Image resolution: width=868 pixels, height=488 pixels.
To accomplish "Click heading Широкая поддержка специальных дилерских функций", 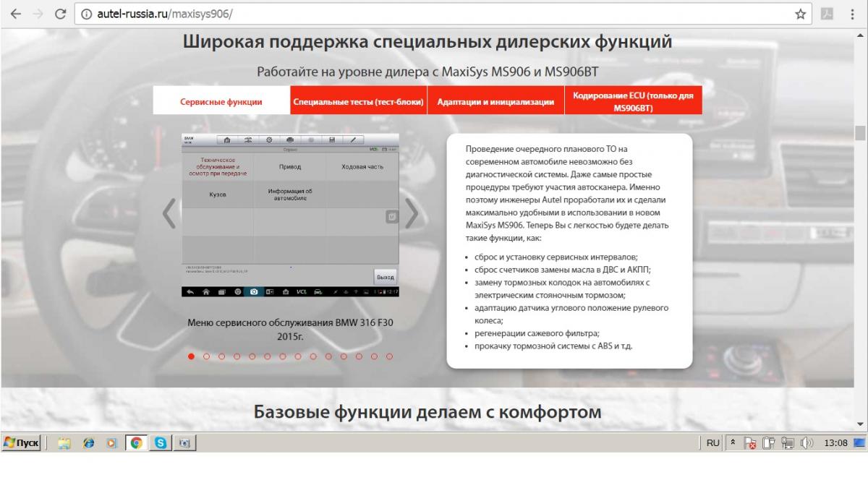I will click(x=427, y=41).
